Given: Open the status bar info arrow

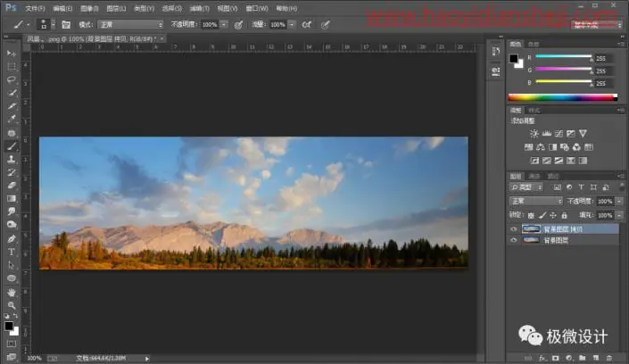Looking at the screenshot, I should pos(147,359).
